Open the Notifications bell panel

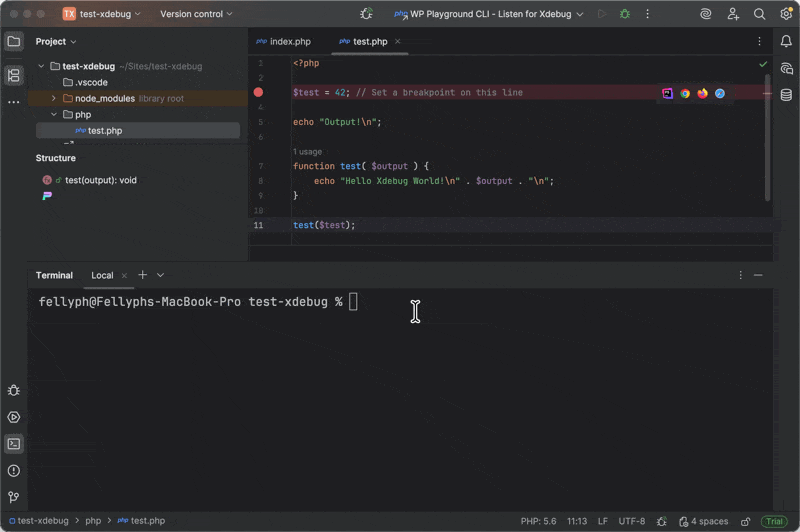(787, 41)
